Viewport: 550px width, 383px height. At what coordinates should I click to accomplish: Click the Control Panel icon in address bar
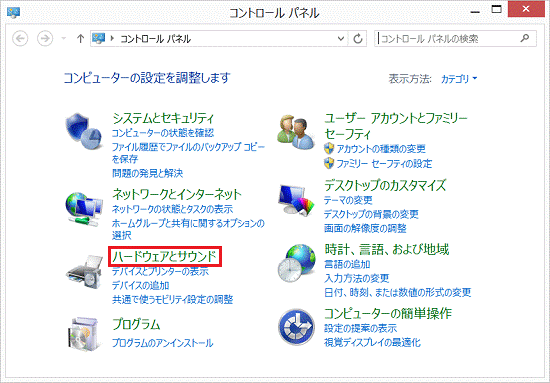pos(99,38)
